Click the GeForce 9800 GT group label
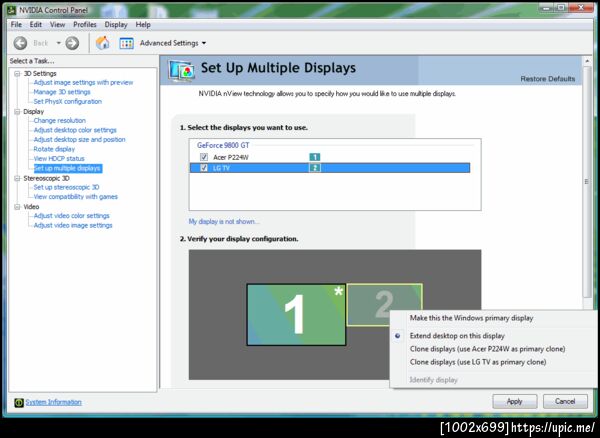600x438 pixels. [223, 145]
